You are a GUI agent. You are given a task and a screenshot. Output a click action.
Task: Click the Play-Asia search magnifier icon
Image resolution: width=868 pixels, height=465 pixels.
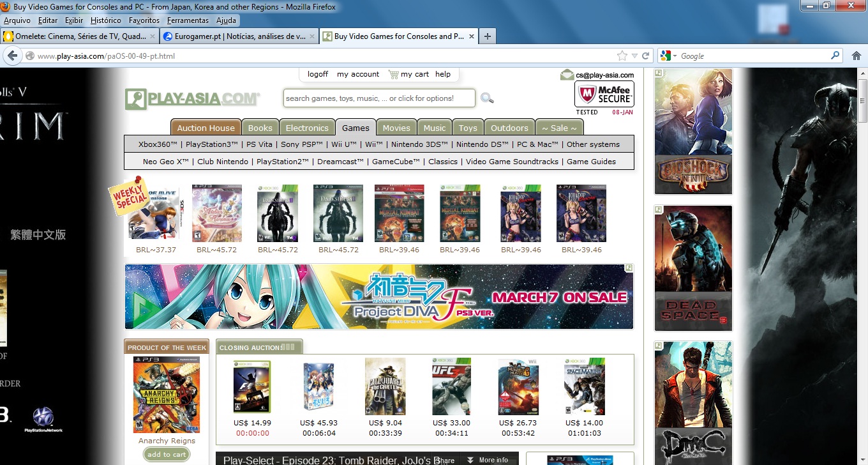coord(487,98)
